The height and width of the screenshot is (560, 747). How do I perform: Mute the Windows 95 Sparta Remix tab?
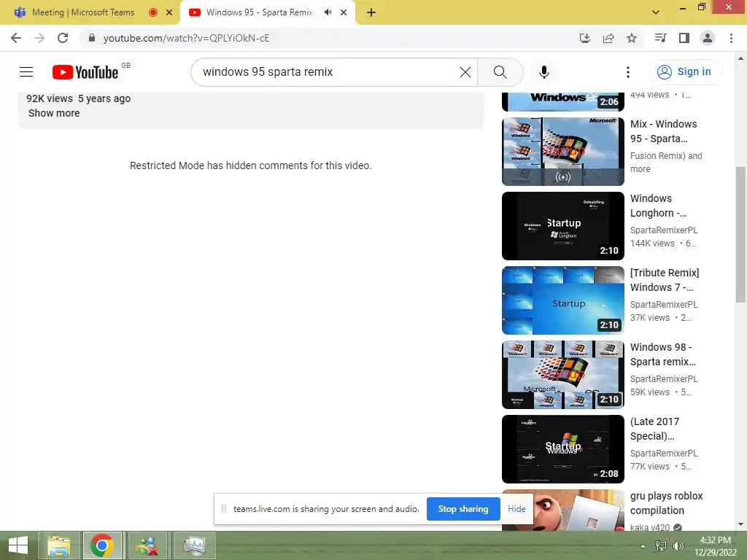[x=328, y=12]
